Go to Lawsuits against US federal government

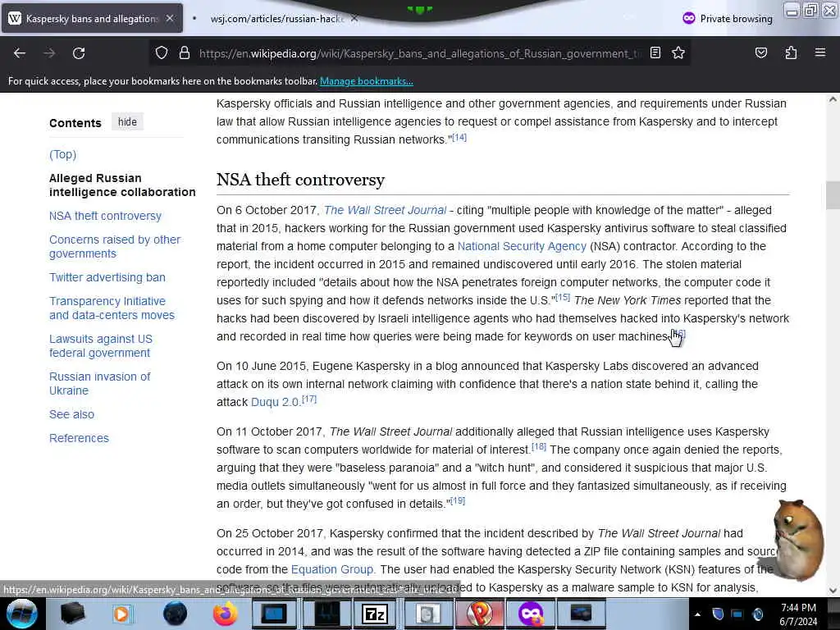[x=101, y=345]
